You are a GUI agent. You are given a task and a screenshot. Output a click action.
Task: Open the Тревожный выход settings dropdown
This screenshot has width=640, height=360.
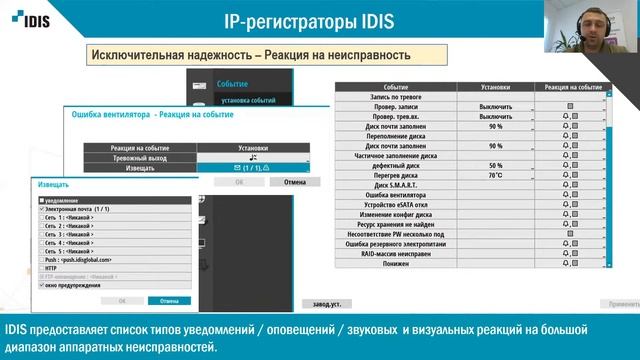(253, 158)
